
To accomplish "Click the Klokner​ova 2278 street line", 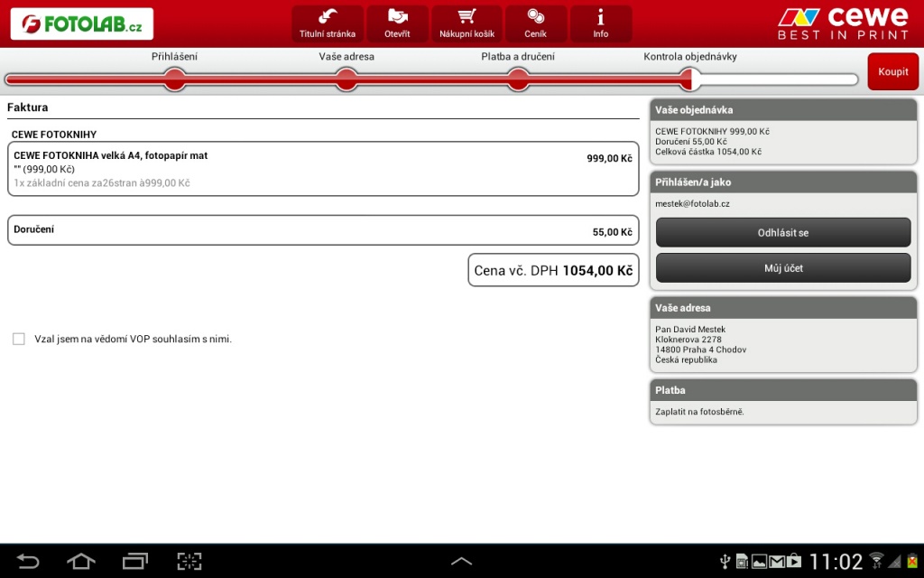I will coord(688,340).
